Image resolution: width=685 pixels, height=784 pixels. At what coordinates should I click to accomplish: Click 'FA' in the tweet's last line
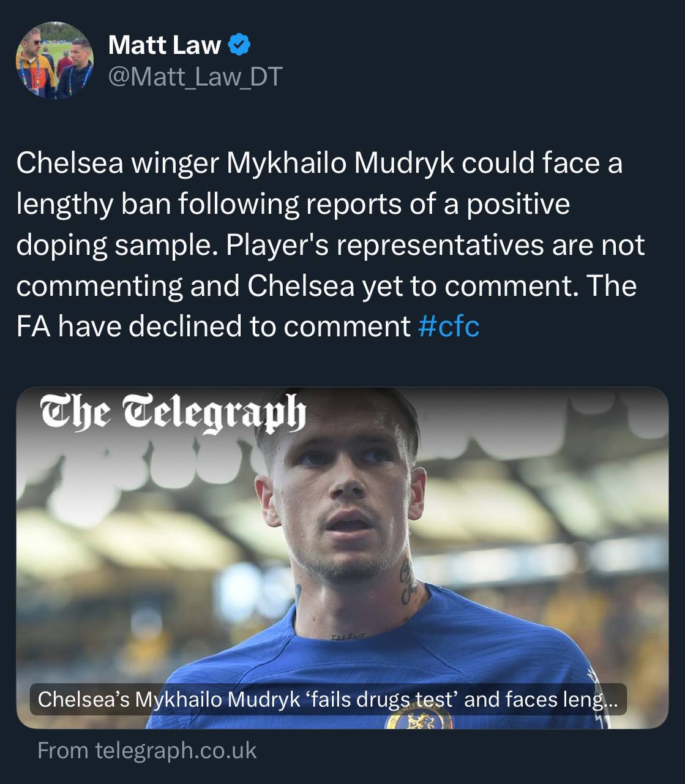[x=33, y=326]
